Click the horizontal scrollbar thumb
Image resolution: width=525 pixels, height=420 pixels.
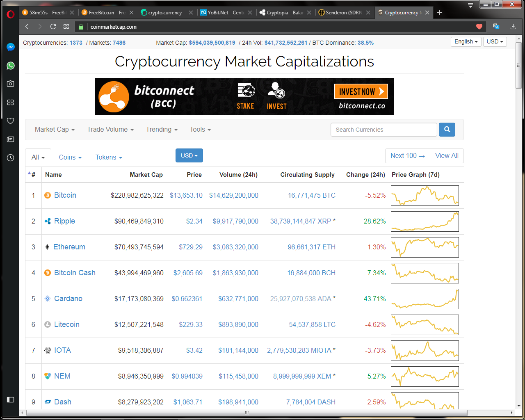pos(247,413)
